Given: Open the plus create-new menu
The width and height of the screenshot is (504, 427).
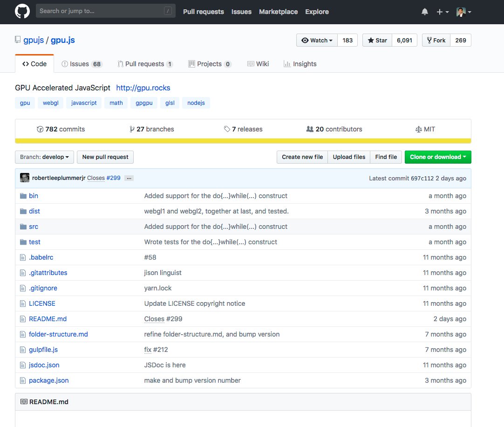Looking at the screenshot, I should (443, 12).
